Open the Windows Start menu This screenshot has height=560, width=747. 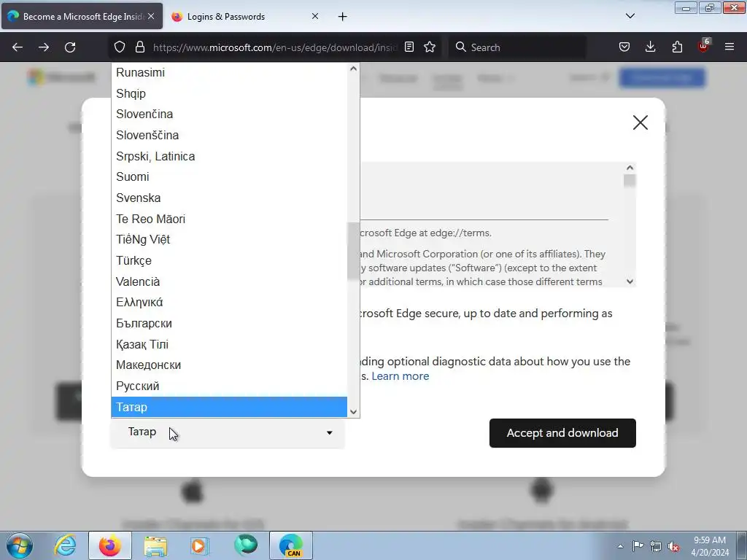(x=20, y=545)
